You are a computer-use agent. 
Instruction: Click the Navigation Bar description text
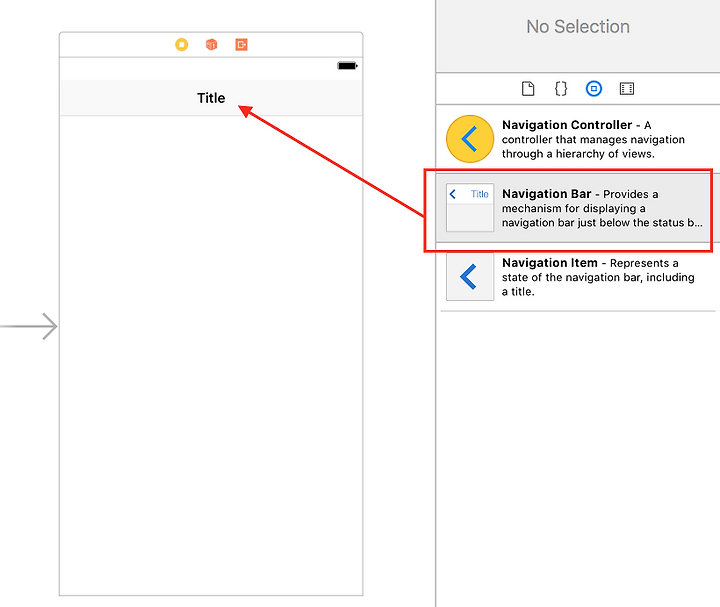click(602, 208)
